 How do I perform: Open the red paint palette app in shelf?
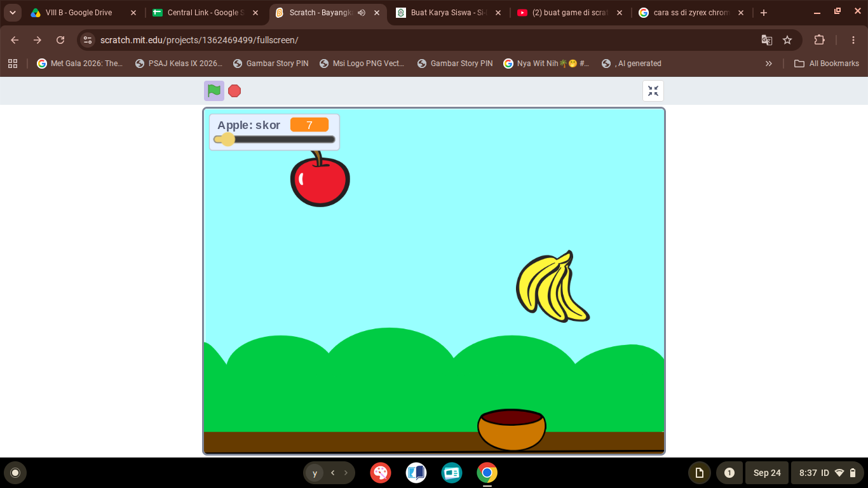tap(381, 473)
